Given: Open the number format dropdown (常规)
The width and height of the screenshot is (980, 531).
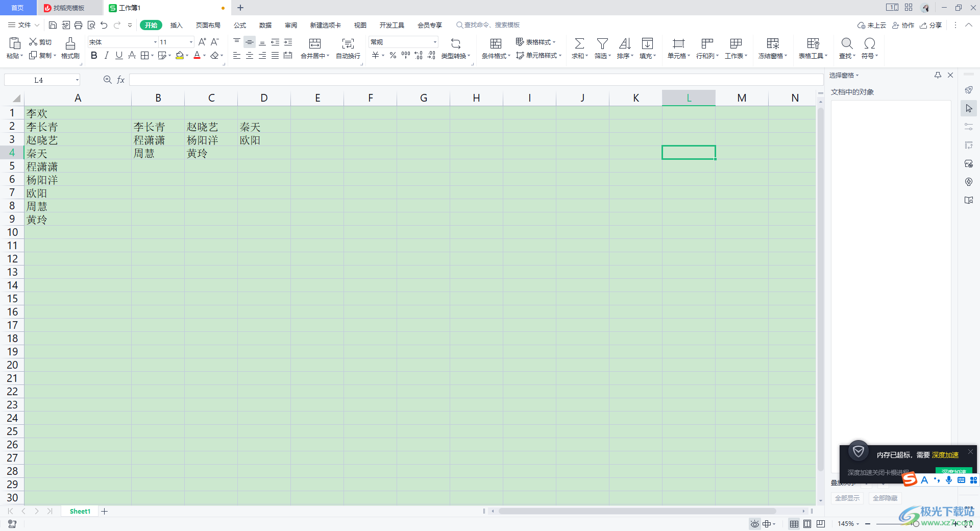Looking at the screenshot, I should (435, 42).
